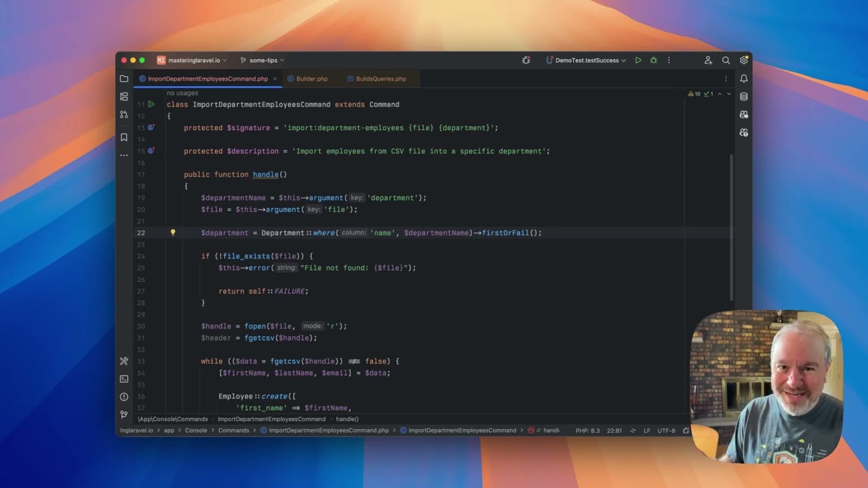The width and height of the screenshot is (868, 488).
Task: Open the some-tips git branch dropdown
Action: [262, 60]
